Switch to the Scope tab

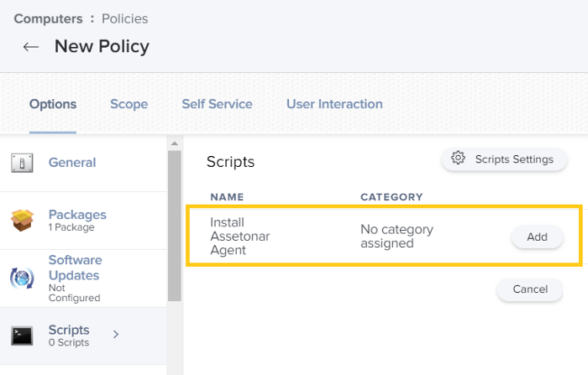(129, 104)
